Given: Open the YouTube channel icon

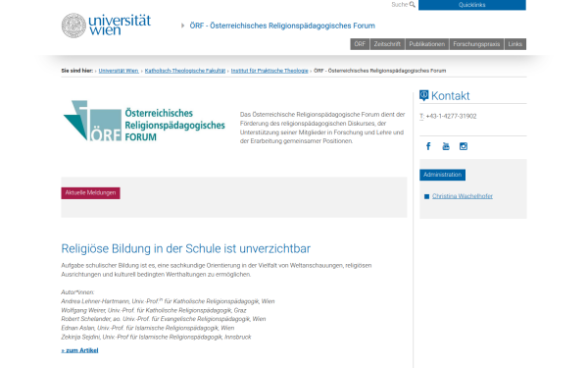Looking at the screenshot, I should 446,146.
